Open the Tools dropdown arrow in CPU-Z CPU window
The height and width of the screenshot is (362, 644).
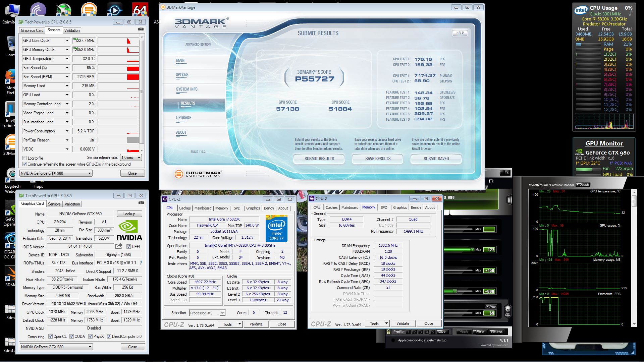click(239, 324)
